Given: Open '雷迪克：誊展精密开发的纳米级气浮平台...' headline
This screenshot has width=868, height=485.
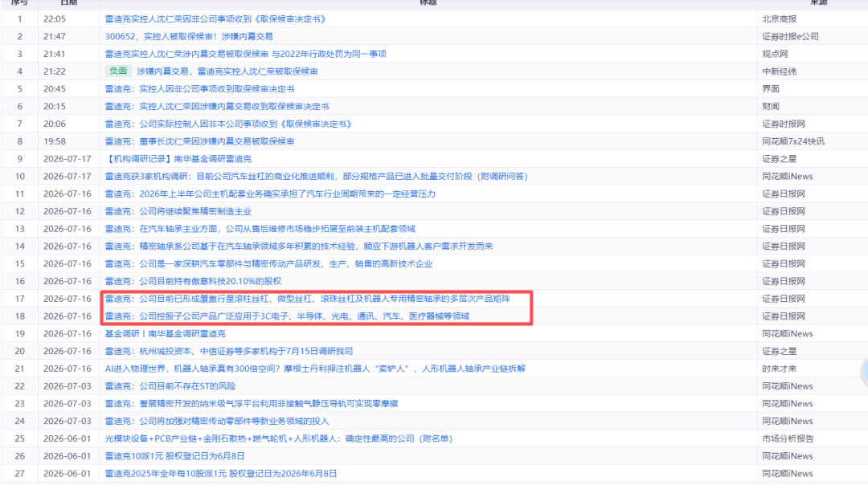Looking at the screenshot, I should (x=252, y=404).
